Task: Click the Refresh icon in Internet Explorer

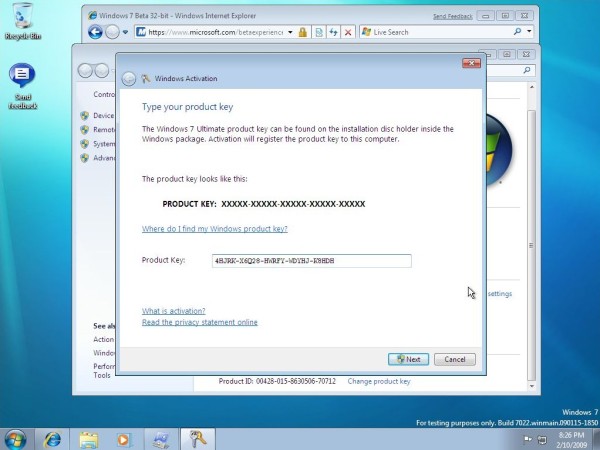Action: click(333, 32)
